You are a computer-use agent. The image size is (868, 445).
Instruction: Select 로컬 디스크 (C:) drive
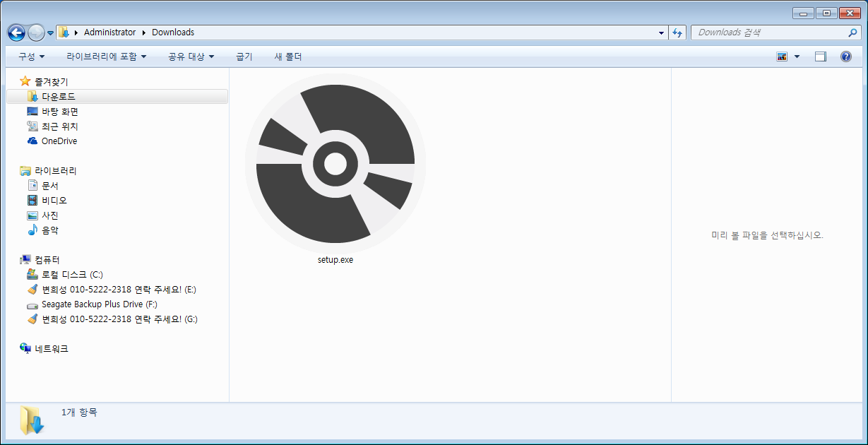pyautogui.click(x=72, y=275)
